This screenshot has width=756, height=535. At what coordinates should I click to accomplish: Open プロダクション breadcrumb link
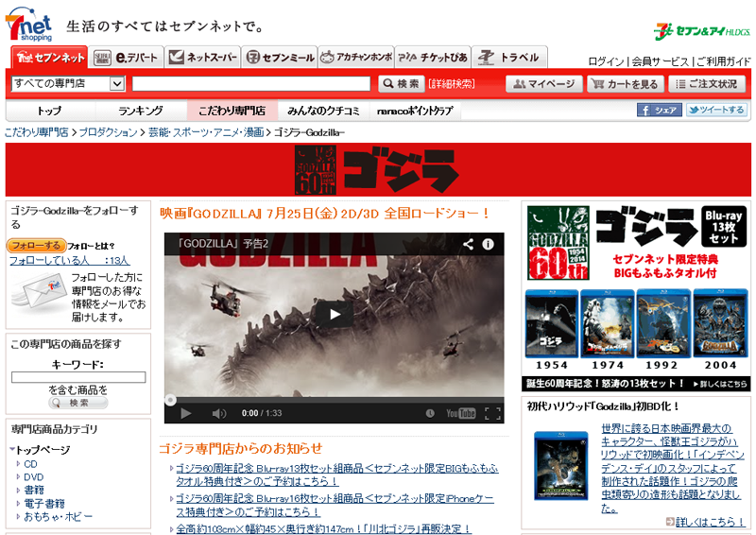point(108,132)
